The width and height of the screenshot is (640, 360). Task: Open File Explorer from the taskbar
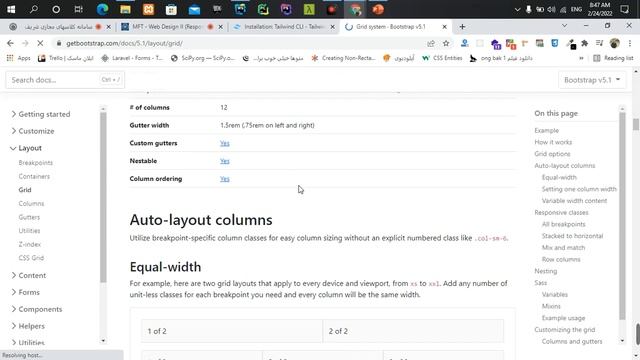click(125, 9)
